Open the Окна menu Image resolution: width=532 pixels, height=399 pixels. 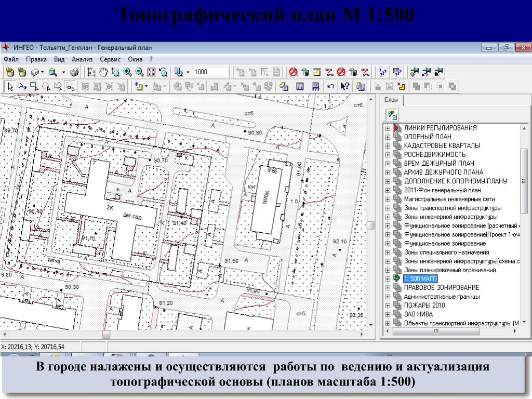click(x=135, y=59)
